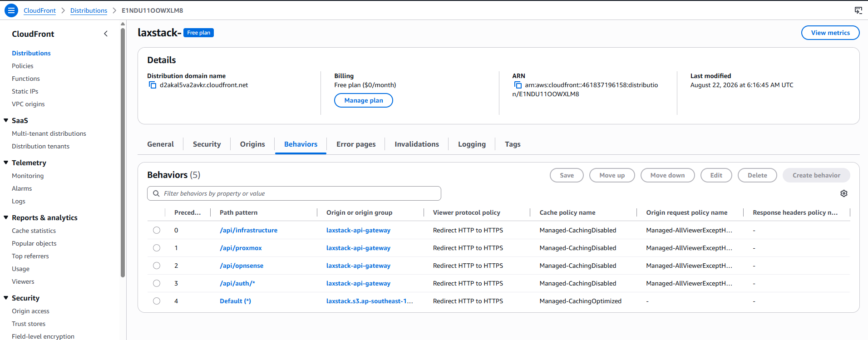Open Cache statistics report
This screenshot has height=340, width=868.
(x=34, y=231)
